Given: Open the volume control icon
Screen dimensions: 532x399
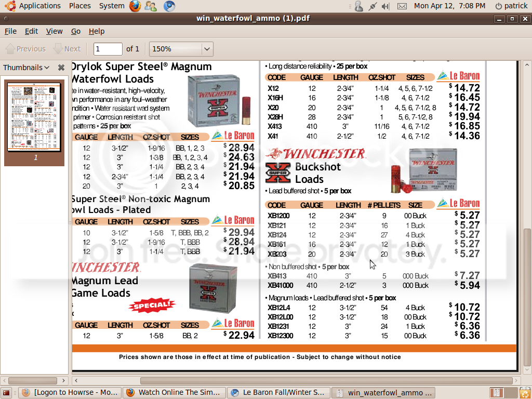Looking at the screenshot, I should pos(385,6).
